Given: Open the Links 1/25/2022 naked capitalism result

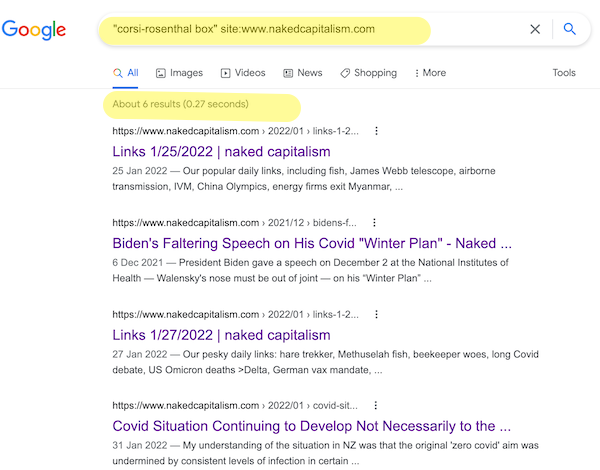Looking at the screenshot, I should (x=221, y=152).
